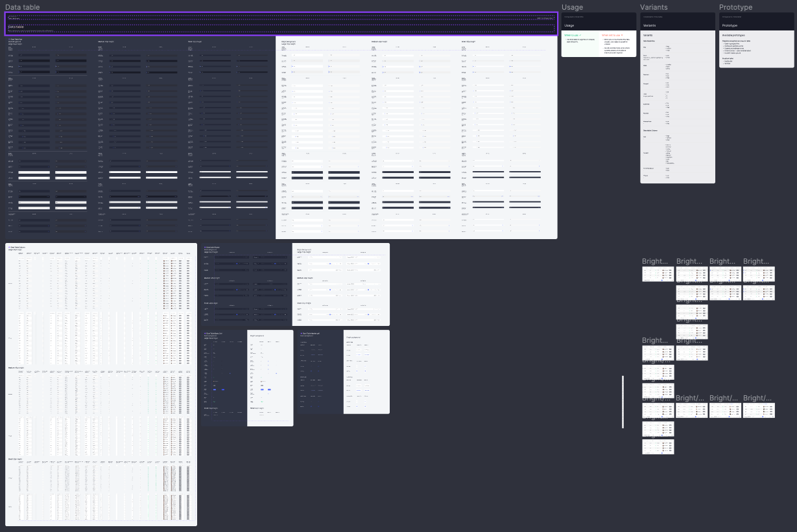Click the "Available prototypes" heading in Prototype frame
797x532 pixels.
(x=736, y=35)
